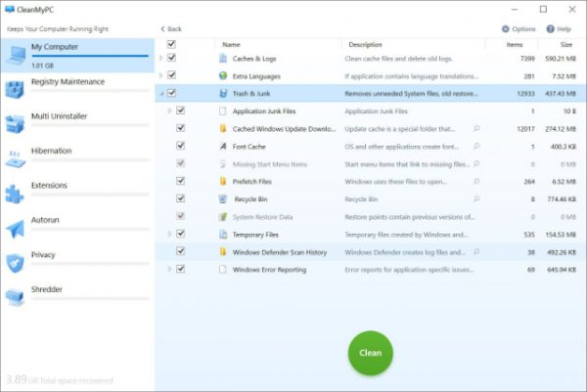Open the Hibernation section
587x392 pixels.
[77, 159]
